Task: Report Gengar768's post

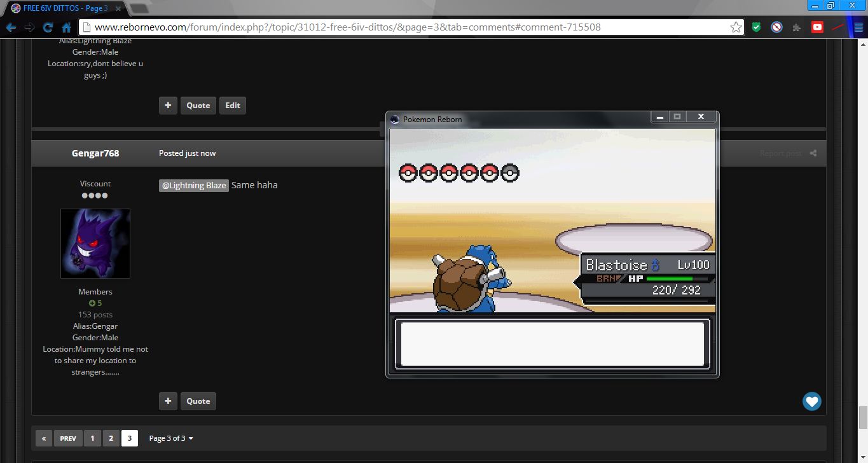Action: tap(780, 153)
